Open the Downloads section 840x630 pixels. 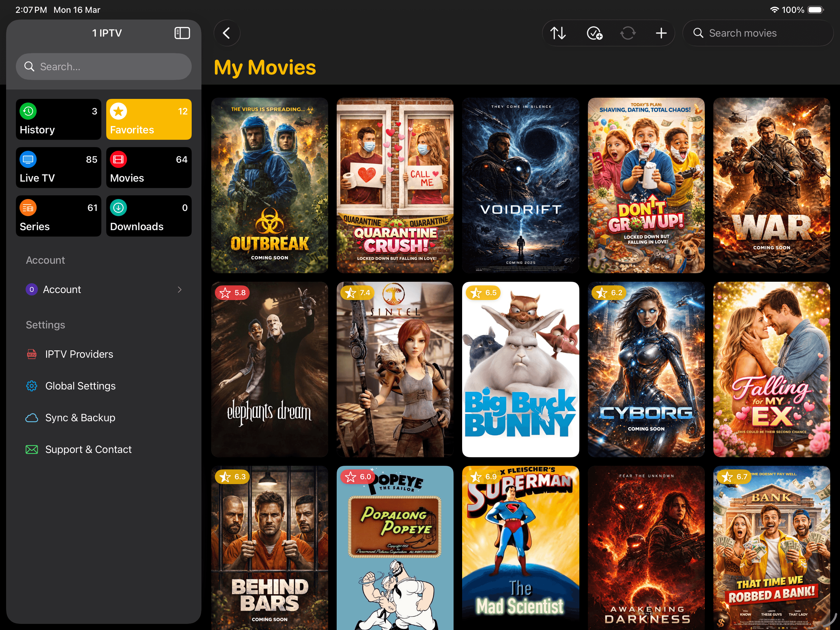[x=149, y=216]
